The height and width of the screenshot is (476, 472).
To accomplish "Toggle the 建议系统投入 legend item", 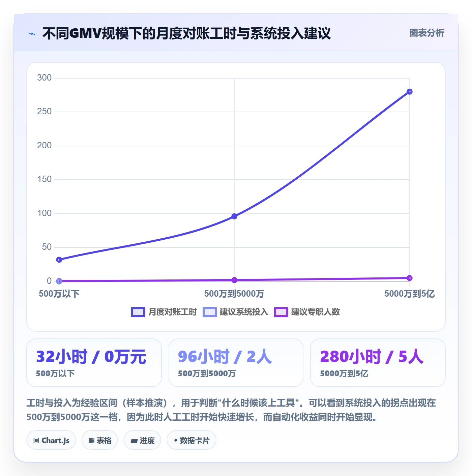I will click(x=235, y=312).
